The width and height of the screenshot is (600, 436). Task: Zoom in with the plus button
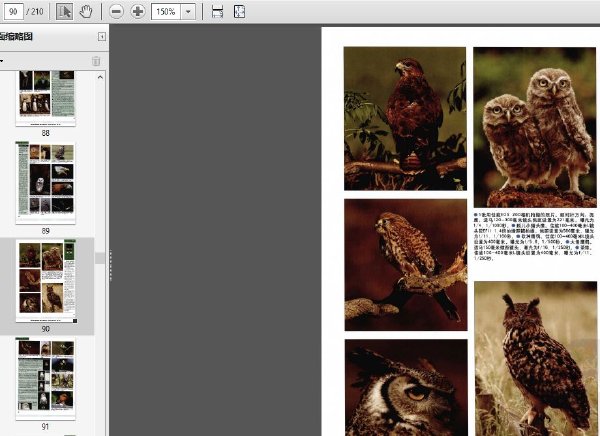(x=138, y=11)
